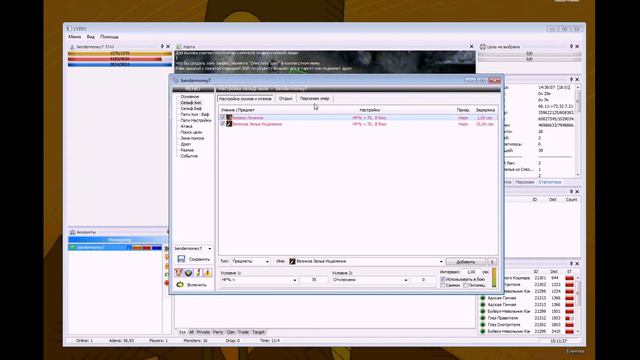Click the green enable arrows icon
Image resolution: width=640 pixels, height=360 pixels.
180,284
